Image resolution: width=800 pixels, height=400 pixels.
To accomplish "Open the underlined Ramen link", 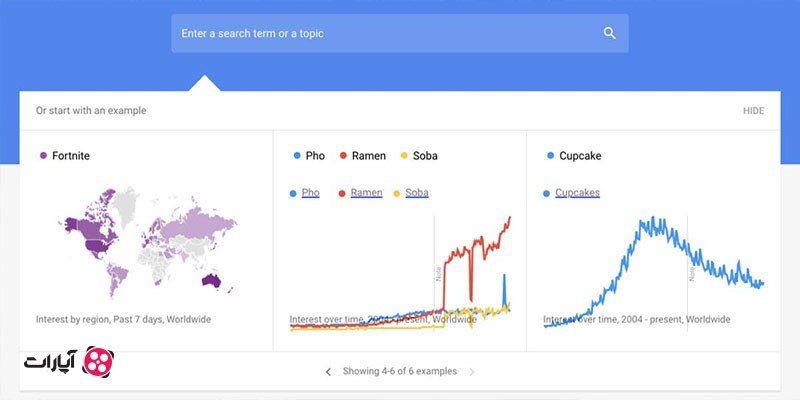I will pyautogui.click(x=366, y=192).
